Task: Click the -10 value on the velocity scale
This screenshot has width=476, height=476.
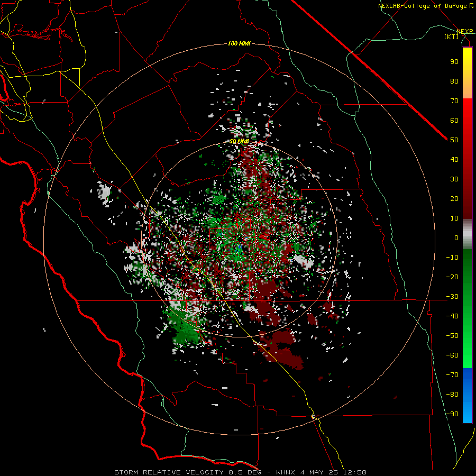Action: pos(452,258)
